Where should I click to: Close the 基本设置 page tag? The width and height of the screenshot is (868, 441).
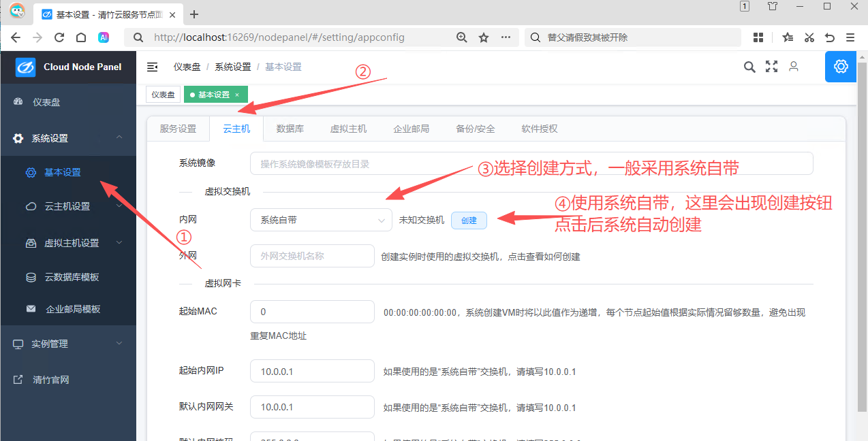tap(237, 95)
